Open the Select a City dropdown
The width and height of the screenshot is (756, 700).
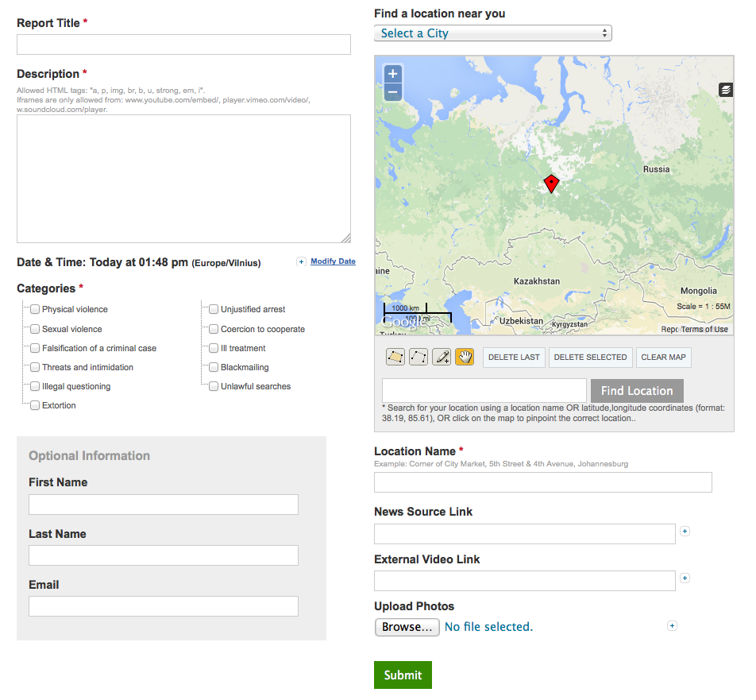coord(492,33)
